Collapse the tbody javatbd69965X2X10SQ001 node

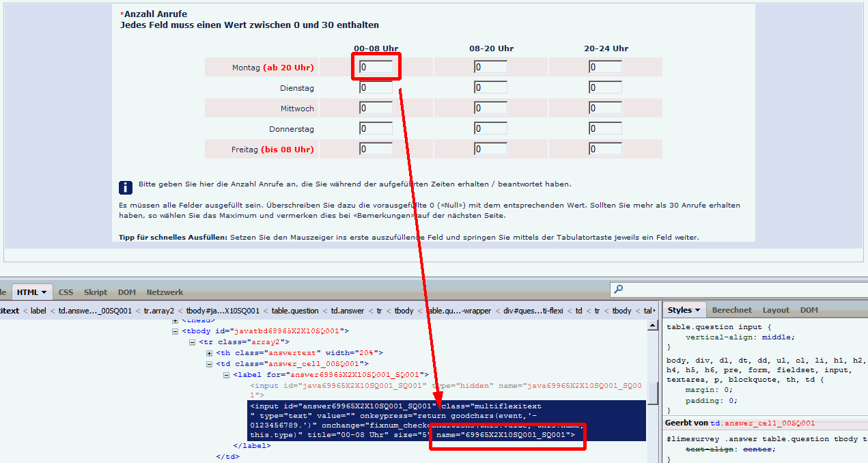click(176, 331)
